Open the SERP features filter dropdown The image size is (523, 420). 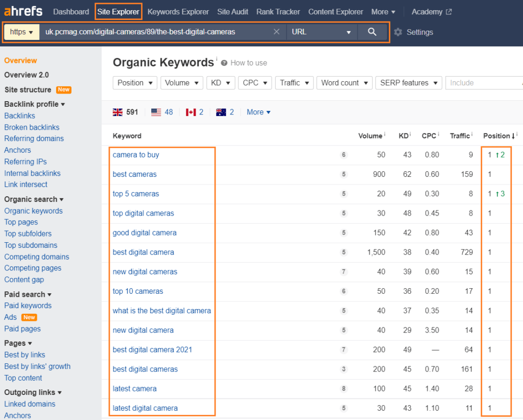[x=409, y=83]
